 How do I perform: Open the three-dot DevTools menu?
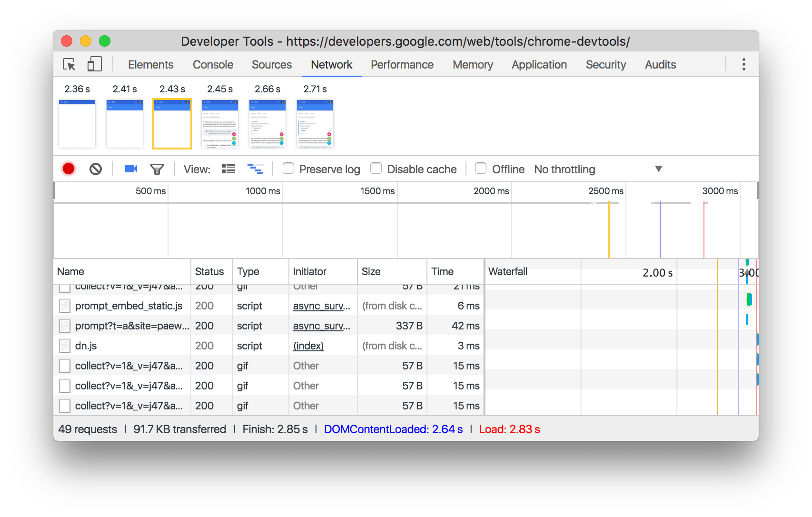click(743, 65)
